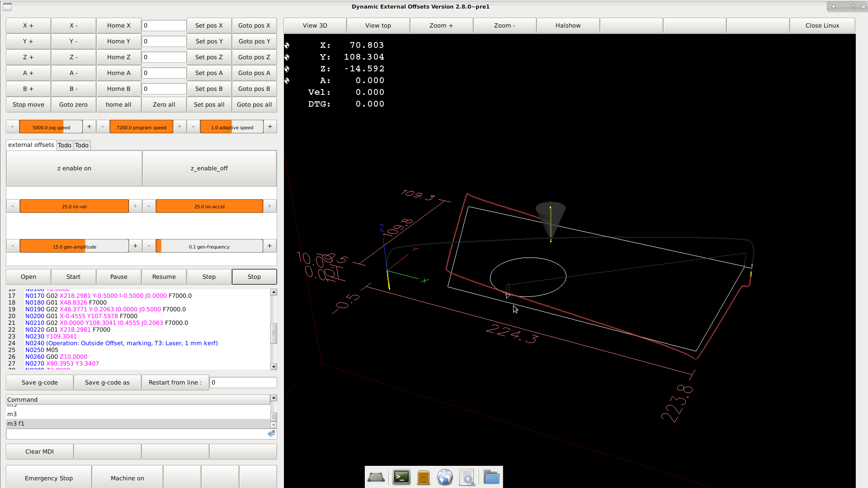Click the jog speed slider

(51, 127)
